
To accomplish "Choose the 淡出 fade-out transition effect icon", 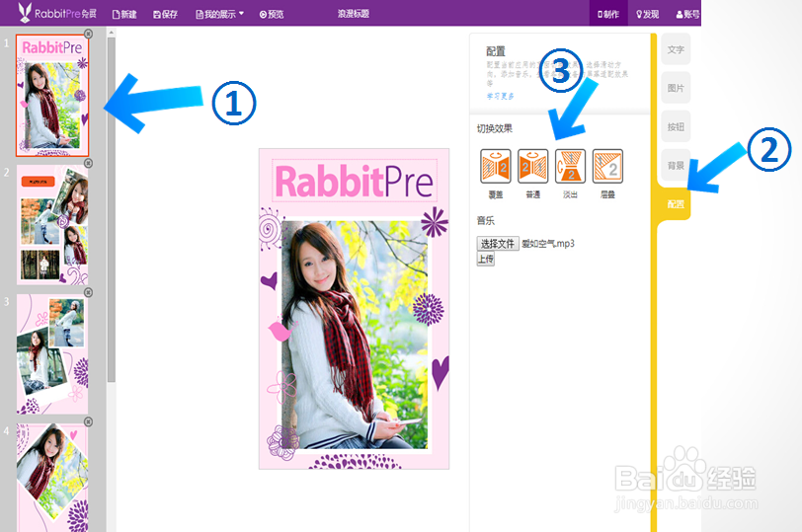I will [x=570, y=166].
